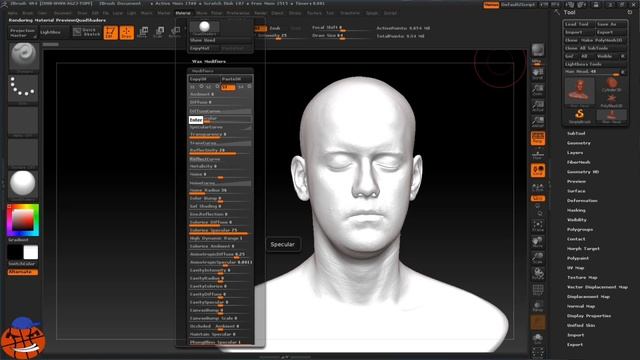This screenshot has width=640, height=360.
Task: Adjust the Colorize Specular slider
Action: coord(220,231)
